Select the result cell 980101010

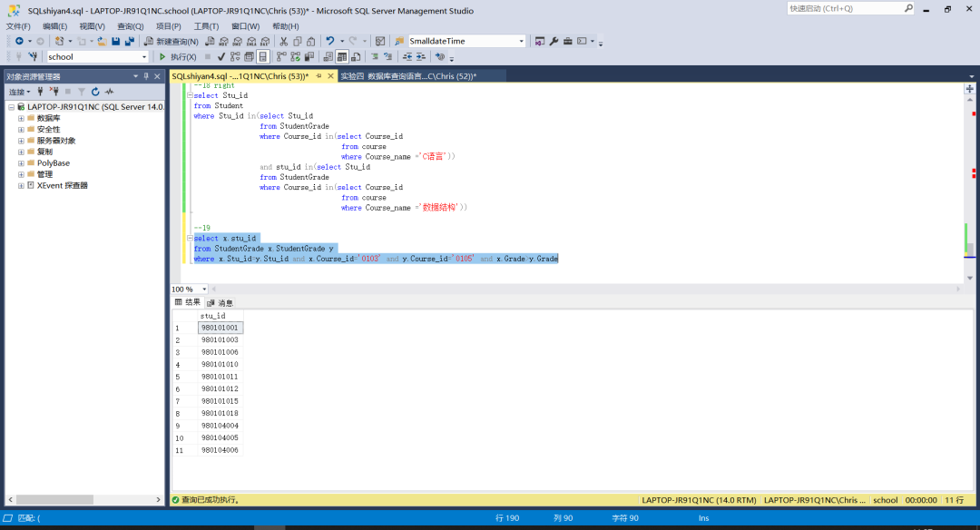coord(220,364)
